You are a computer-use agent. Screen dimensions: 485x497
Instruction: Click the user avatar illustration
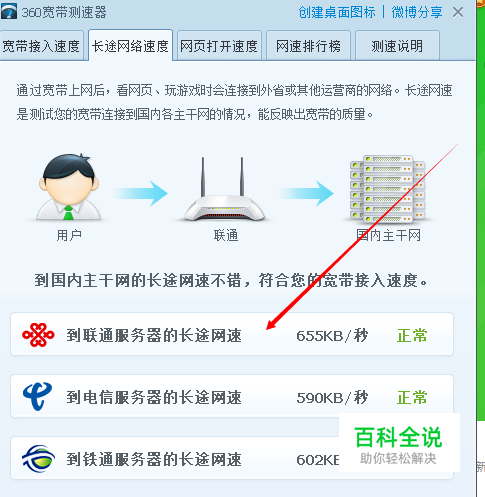[69, 187]
